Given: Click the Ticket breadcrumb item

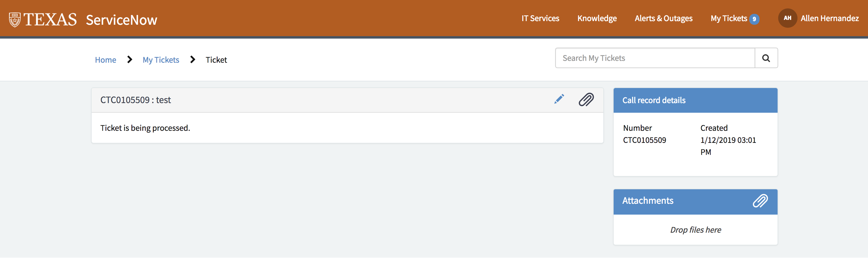Looking at the screenshot, I should tap(216, 60).
